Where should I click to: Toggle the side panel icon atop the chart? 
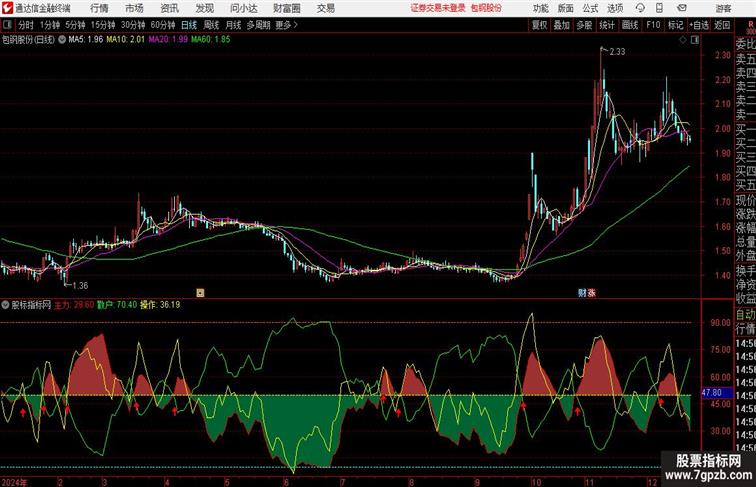[x=695, y=40]
